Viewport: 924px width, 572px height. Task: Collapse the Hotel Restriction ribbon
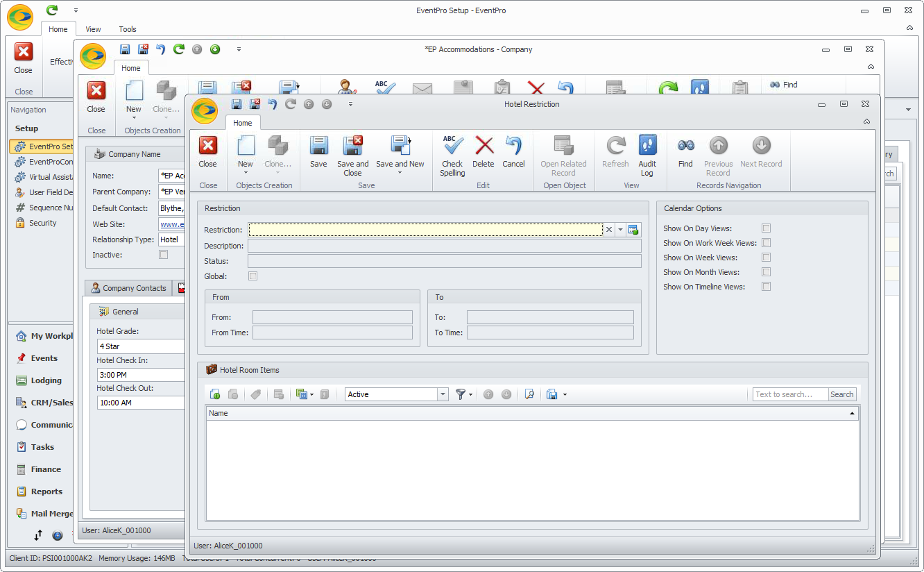point(866,121)
